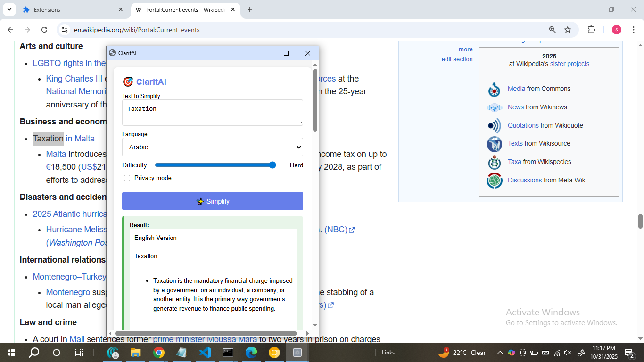View site information icon in address bar
The image size is (644, 362).
point(65,30)
